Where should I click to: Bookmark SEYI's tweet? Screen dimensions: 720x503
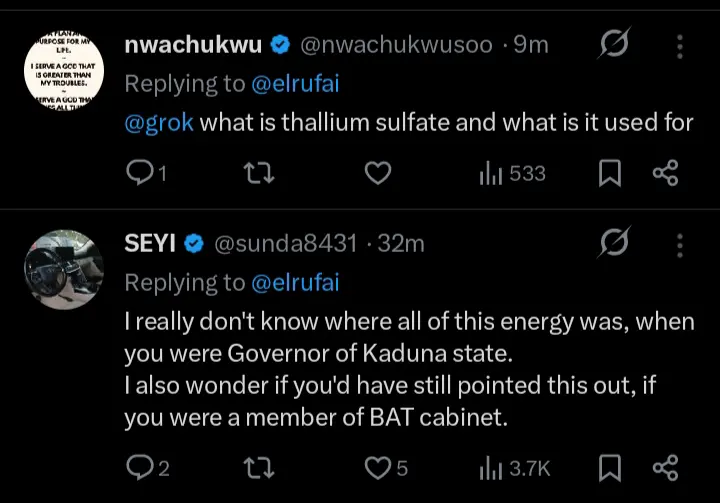(x=608, y=466)
